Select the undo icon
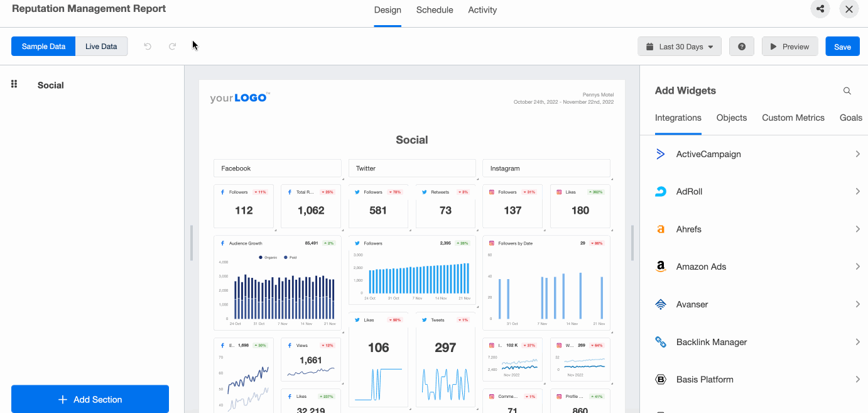This screenshot has width=868, height=413. [147, 45]
